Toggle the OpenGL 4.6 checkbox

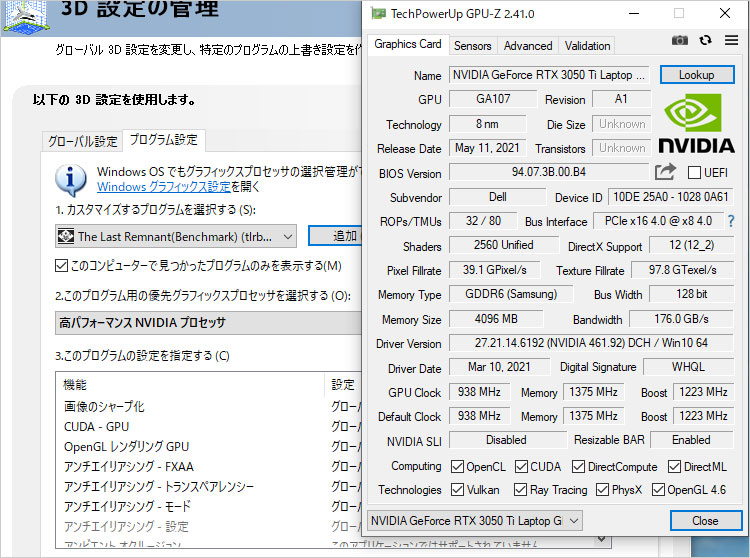tap(658, 490)
